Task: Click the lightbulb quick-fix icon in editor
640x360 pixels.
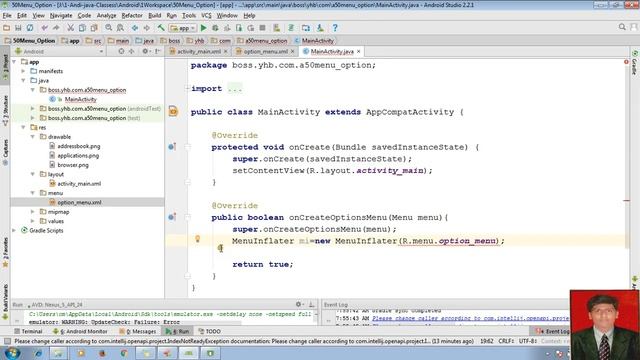Action: [198, 239]
